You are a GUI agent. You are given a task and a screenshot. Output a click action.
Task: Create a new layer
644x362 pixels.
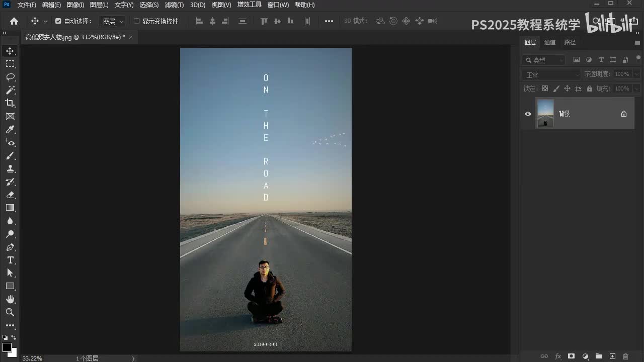coord(612,356)
